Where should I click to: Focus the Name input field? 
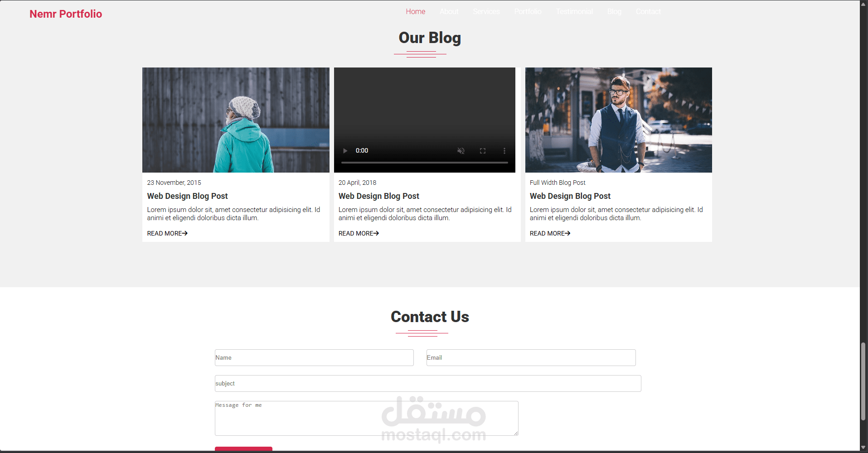coord(314,357)
